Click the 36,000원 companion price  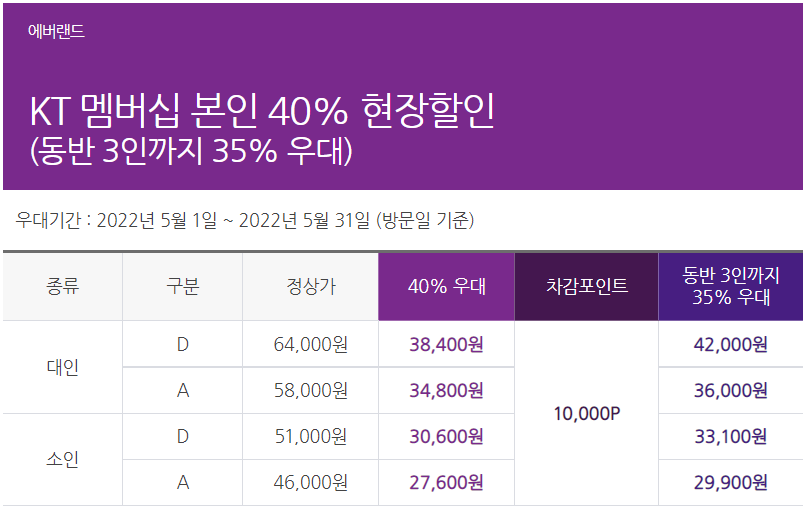pos(730,390)
